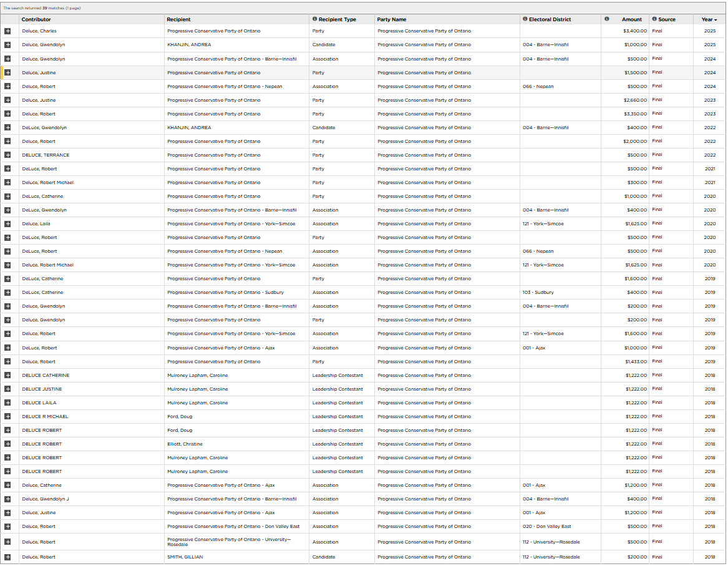Expand DeLuce, Robert Ajax $1,000.00 row

pyautogui.click(x=7, y=348)
